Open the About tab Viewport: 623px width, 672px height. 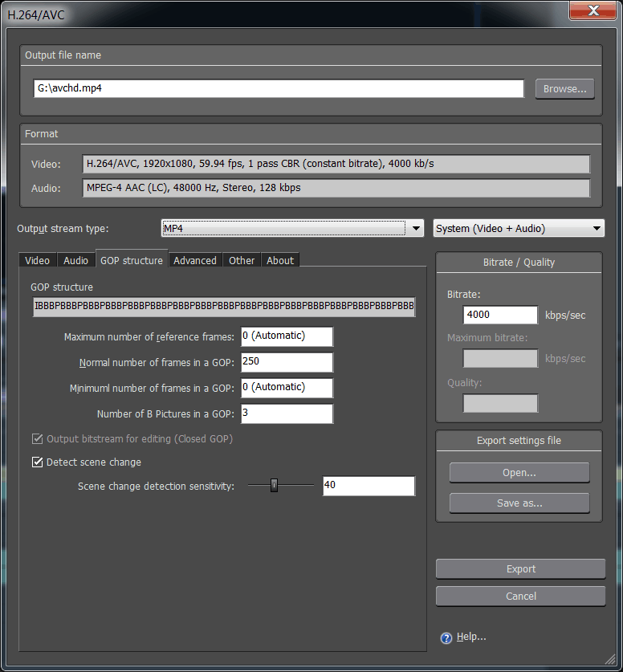(x=280, y=260)
